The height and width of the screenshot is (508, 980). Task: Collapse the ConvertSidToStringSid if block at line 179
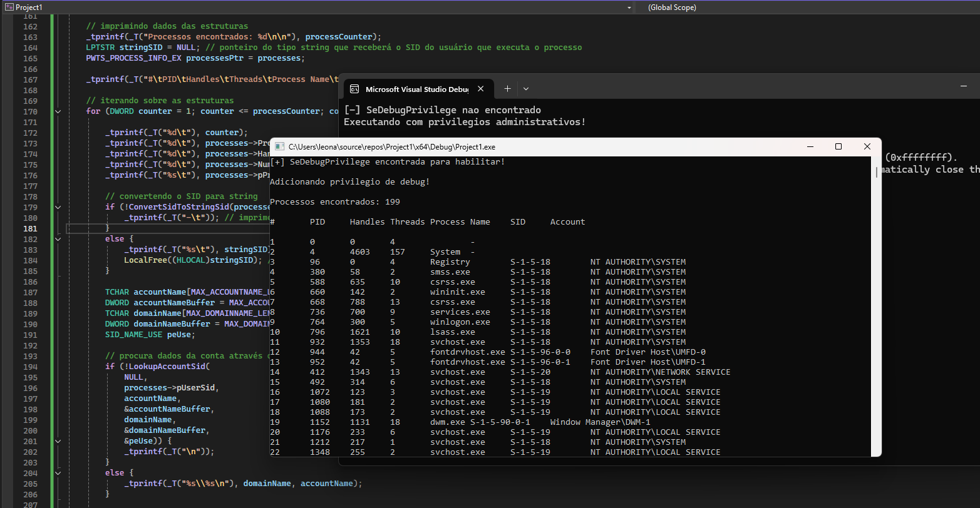click(x=58, y=207)
